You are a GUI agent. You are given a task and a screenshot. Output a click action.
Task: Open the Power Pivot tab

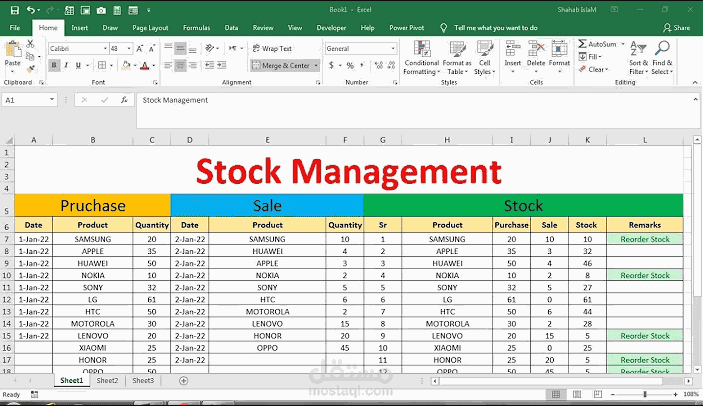[407, 28]
